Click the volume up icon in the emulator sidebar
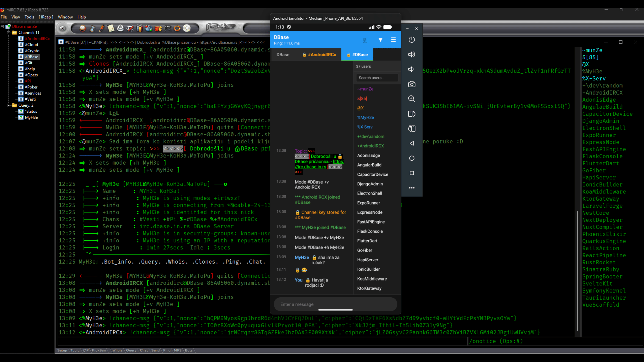Viewport: 644px width, 362px height. click(x=411, y=55)
